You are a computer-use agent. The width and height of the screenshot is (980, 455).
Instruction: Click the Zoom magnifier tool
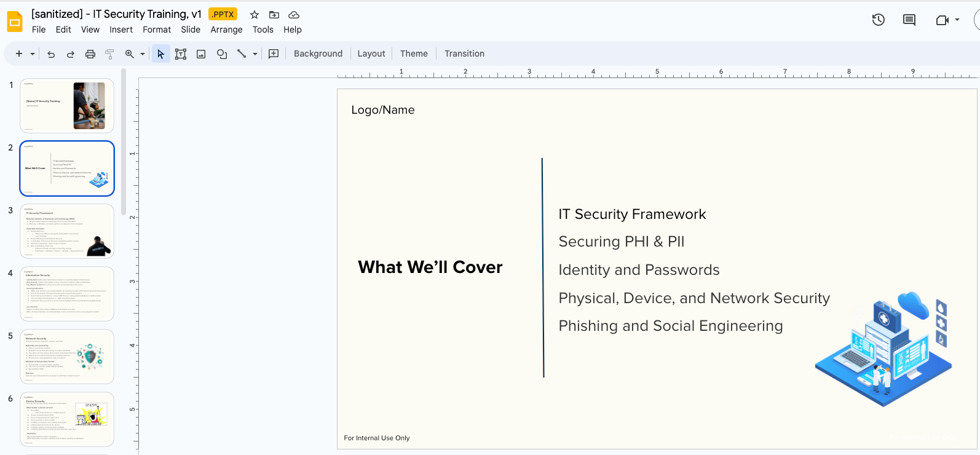(130, 54)
